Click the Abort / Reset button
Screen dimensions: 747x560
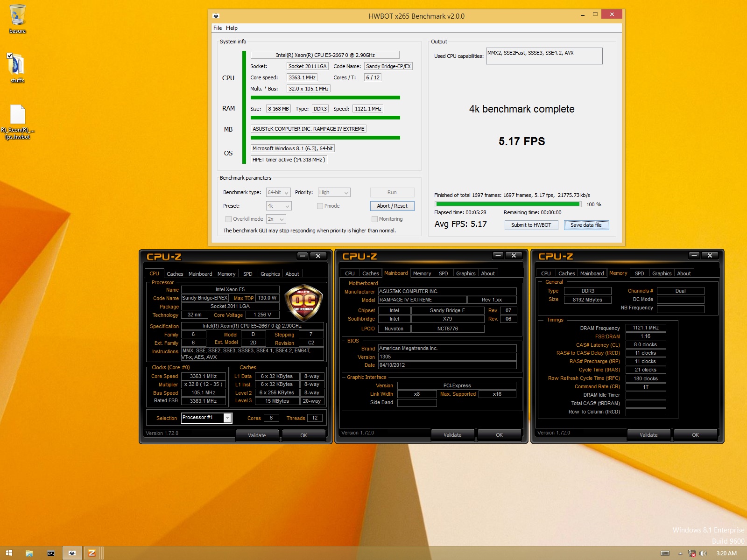(x=392, y=206)
